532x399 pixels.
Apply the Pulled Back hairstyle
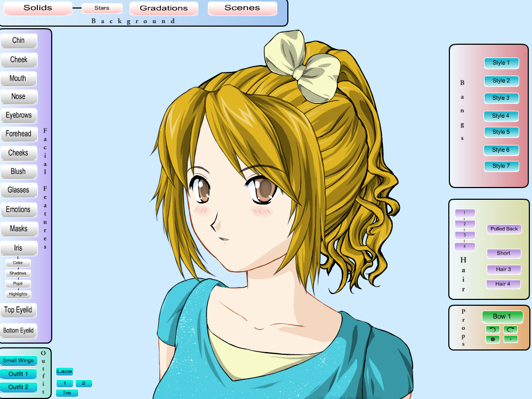504,229
